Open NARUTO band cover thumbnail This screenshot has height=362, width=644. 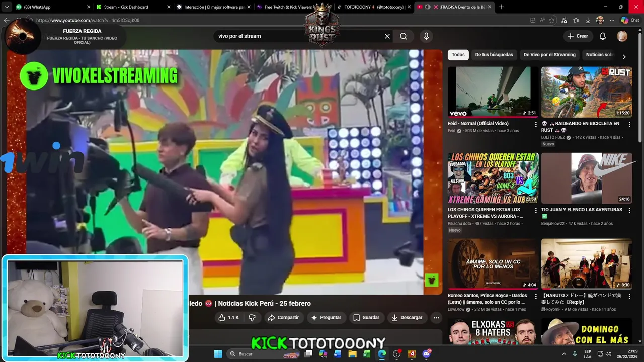[x=587, y=264]
